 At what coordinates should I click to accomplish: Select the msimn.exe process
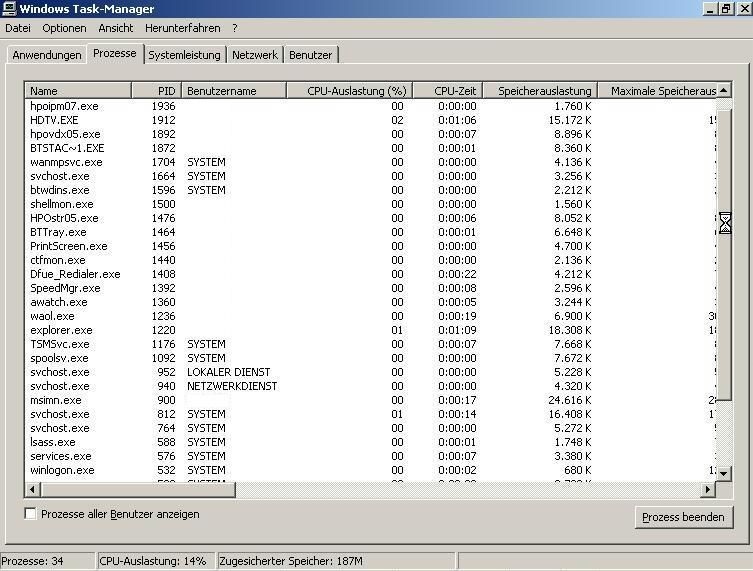[x=371, y=400]
